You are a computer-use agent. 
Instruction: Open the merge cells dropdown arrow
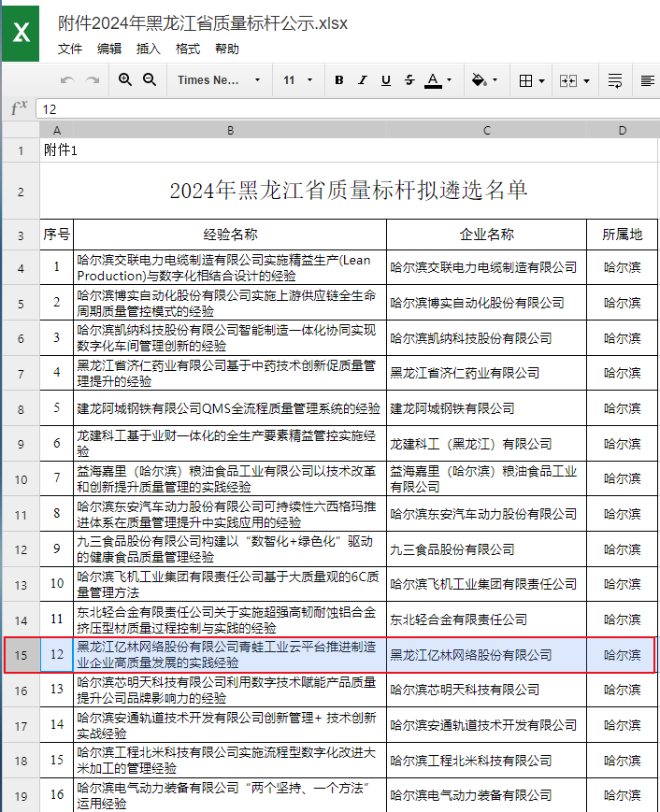[586, 81]
